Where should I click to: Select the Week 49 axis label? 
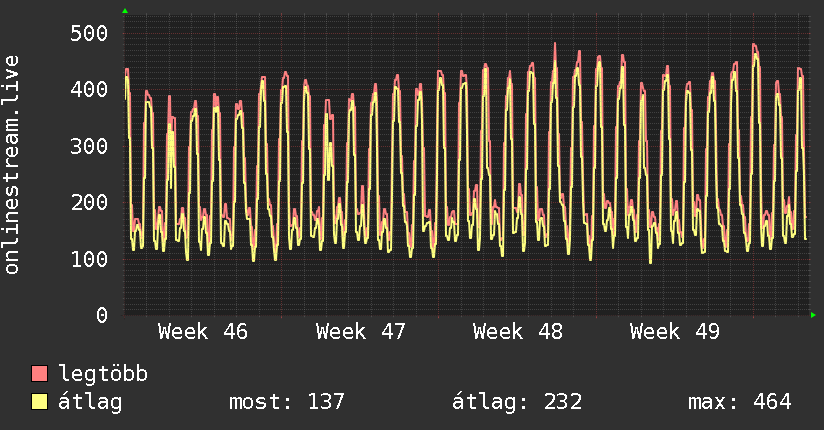(674, 332)
